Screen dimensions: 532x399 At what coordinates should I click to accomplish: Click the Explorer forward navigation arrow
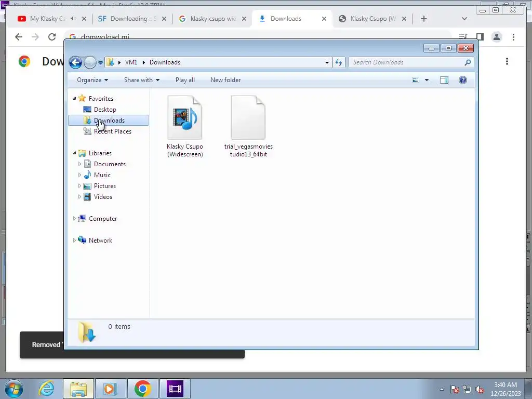(90, 62)
